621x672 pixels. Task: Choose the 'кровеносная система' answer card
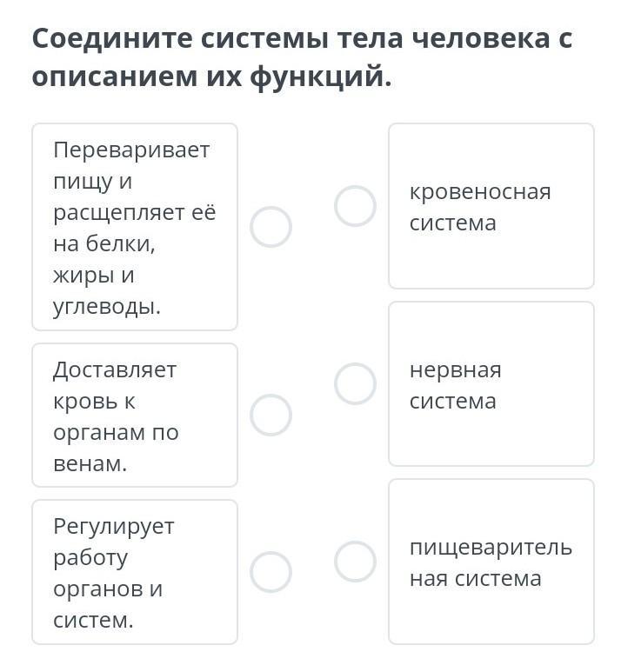coord(491,206)
